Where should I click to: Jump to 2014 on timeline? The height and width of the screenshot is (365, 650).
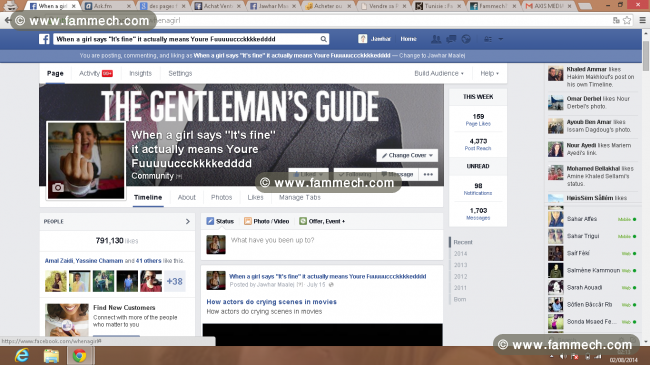460,253
